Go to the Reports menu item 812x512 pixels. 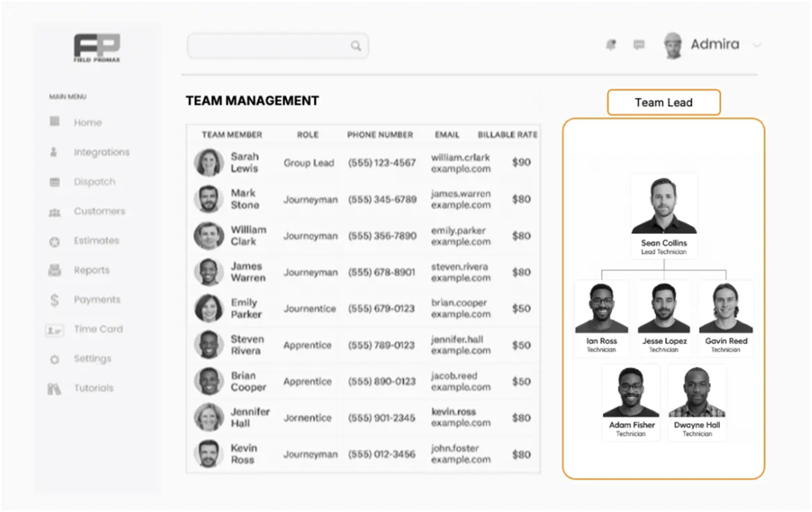(91, 271)
